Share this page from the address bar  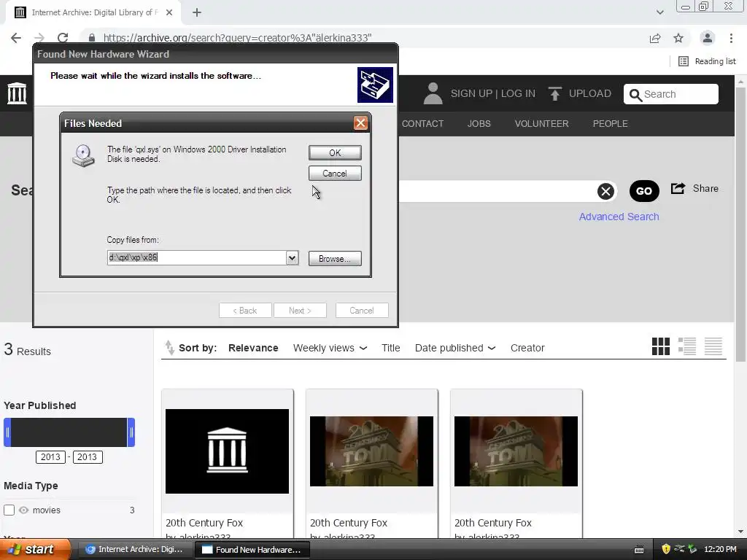(x=655, y=38)
